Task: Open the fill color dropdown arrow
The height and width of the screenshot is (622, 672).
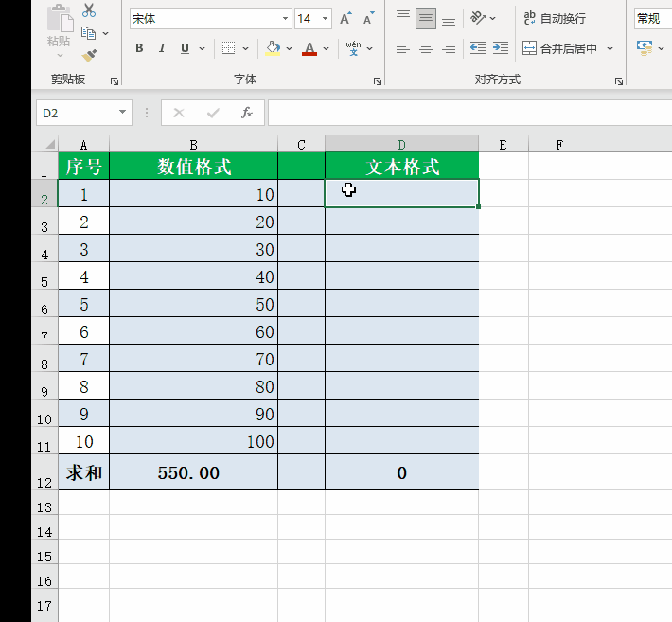Action: pos(290,48)
